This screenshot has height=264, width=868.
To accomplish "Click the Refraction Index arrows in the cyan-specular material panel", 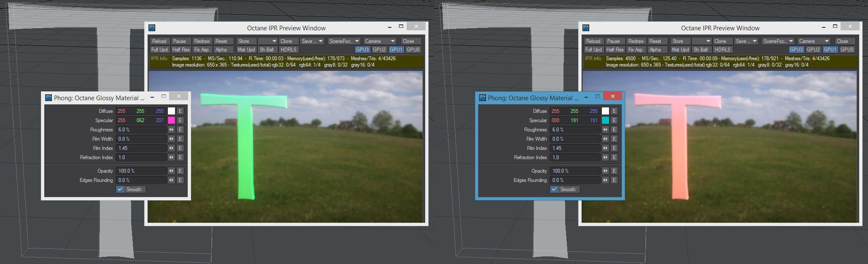I will coord(605,157).
